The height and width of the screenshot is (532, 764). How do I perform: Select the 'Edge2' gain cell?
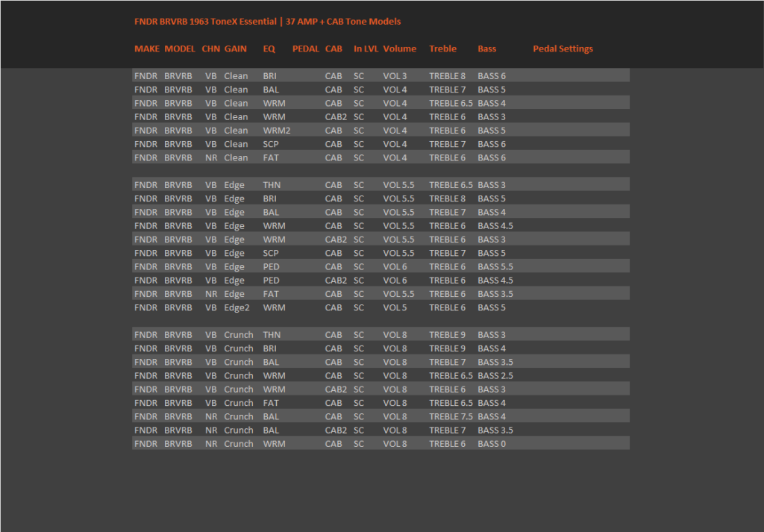237,307
